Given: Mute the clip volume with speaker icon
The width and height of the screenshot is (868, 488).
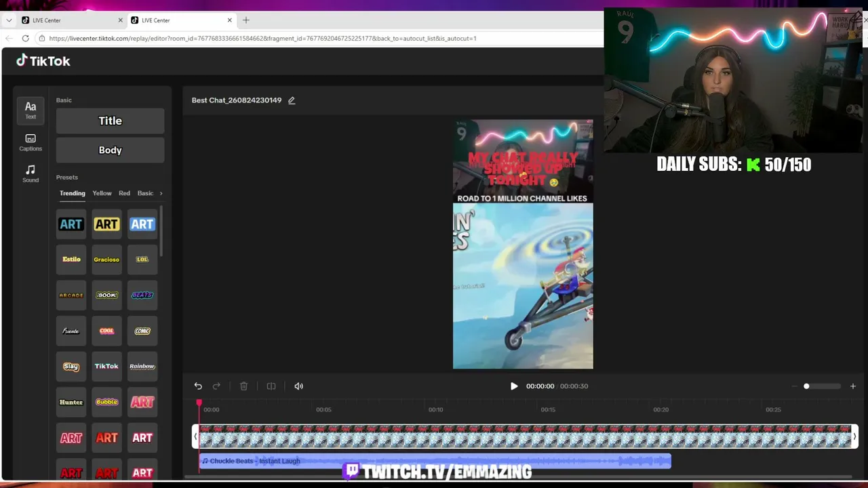Looking at the screenshot, I should click(298, 386).
